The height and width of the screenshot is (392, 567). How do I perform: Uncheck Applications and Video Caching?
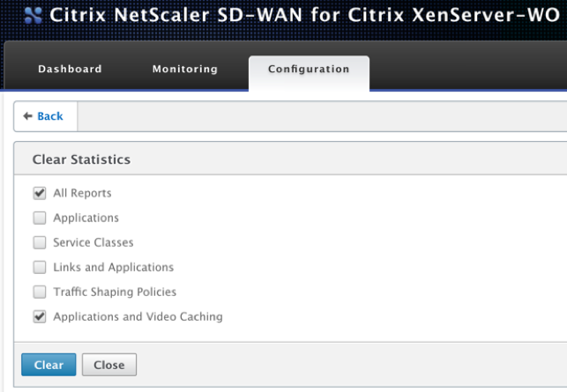pyautogui.click(x=40, y=316)
